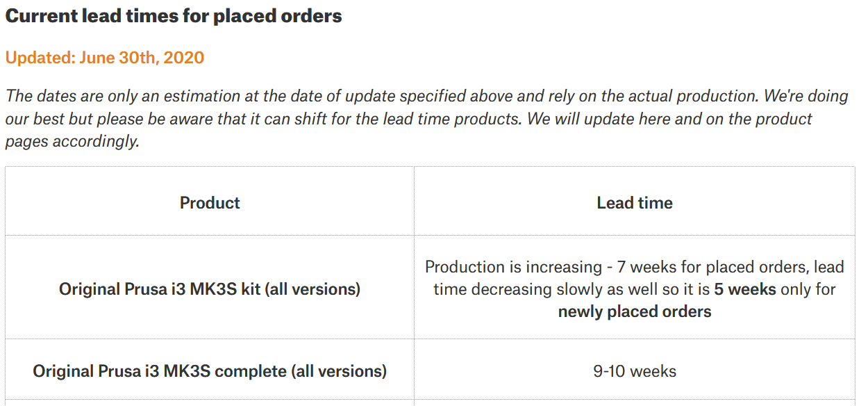Click the '9-10 weeks' lead time cell

click(x=635, y=371)
